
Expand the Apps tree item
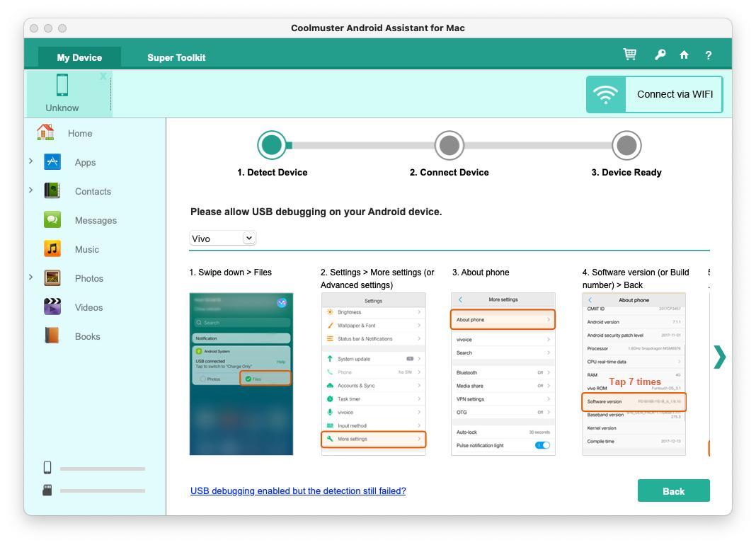[31, 161]
